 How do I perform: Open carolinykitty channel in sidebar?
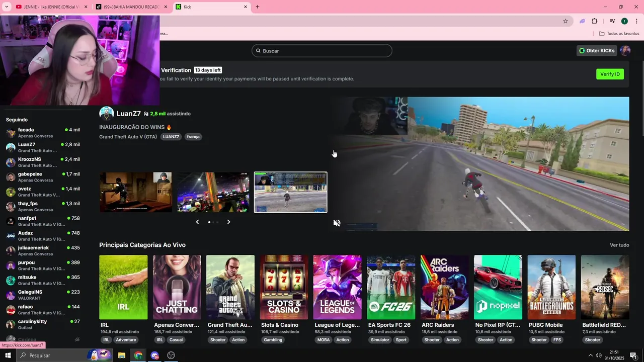[x=43, y=324]
